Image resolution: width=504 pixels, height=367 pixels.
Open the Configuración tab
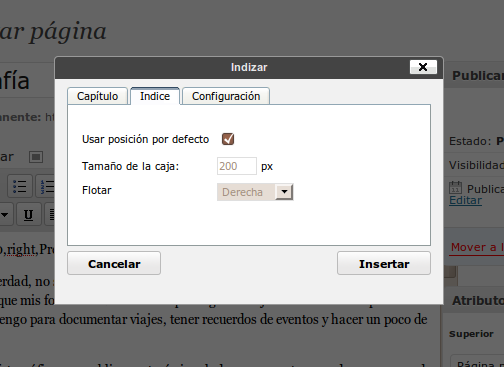[226, 96]
